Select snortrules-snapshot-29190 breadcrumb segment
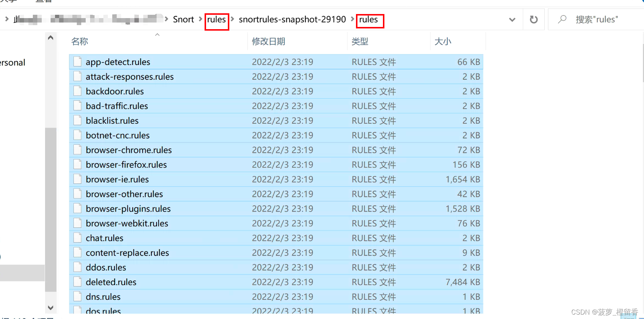644x319 pixels. coord(292,20)
